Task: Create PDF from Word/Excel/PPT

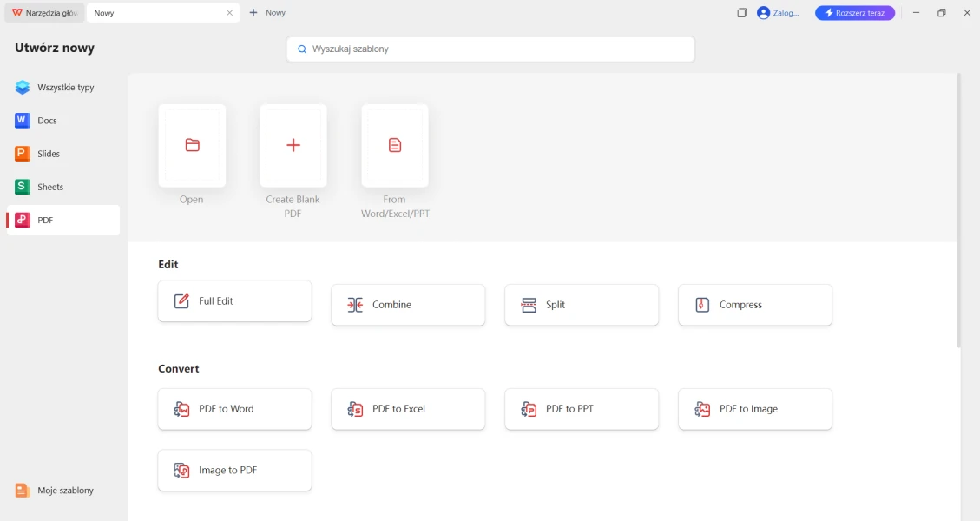Action: click(x=395, y=146)
